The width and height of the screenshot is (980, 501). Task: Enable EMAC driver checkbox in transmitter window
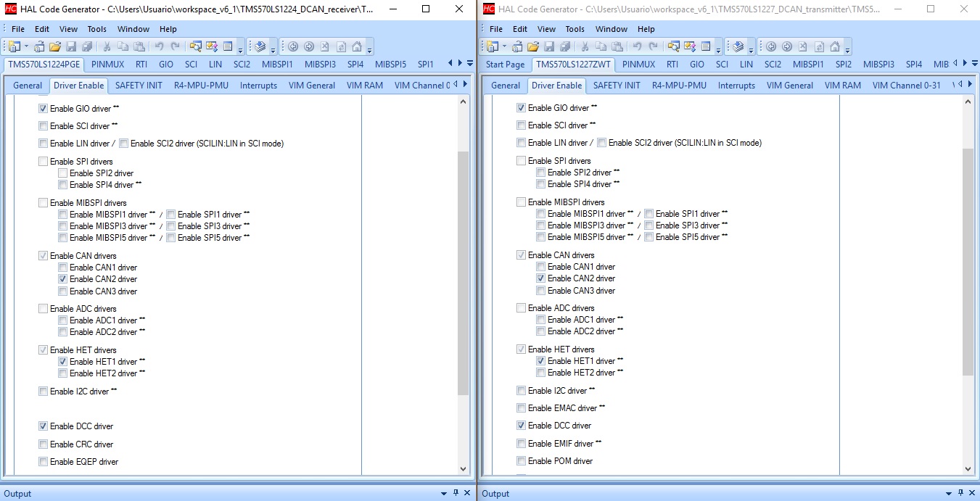(521, 408)
